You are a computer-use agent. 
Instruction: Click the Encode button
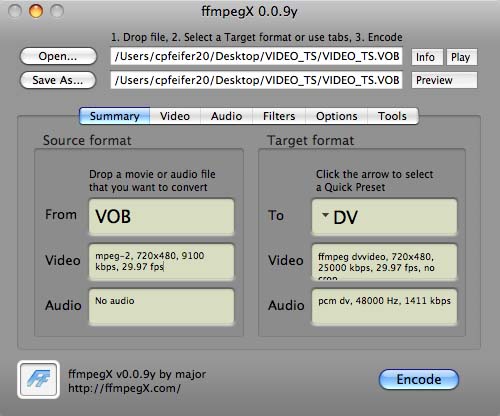click(x=419, y=379)
